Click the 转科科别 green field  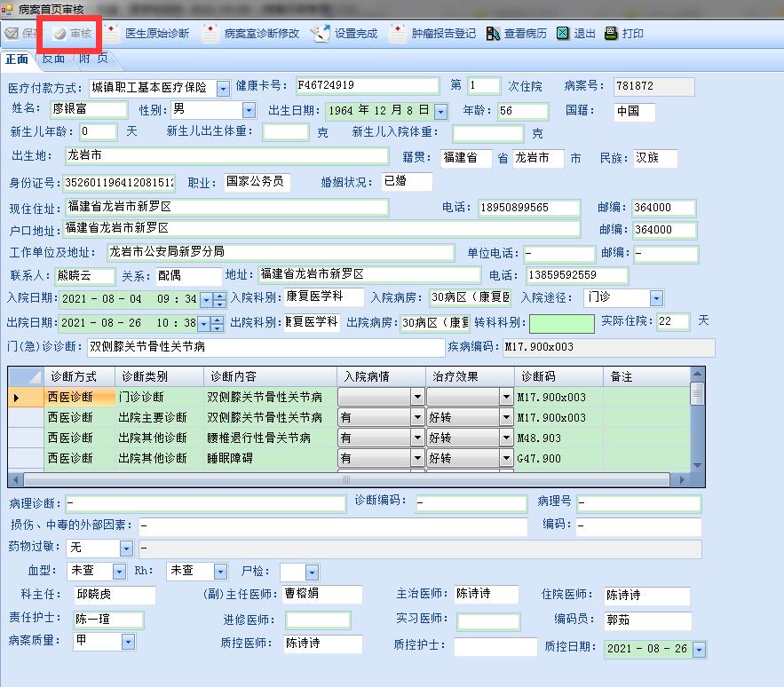pos(561,323)
